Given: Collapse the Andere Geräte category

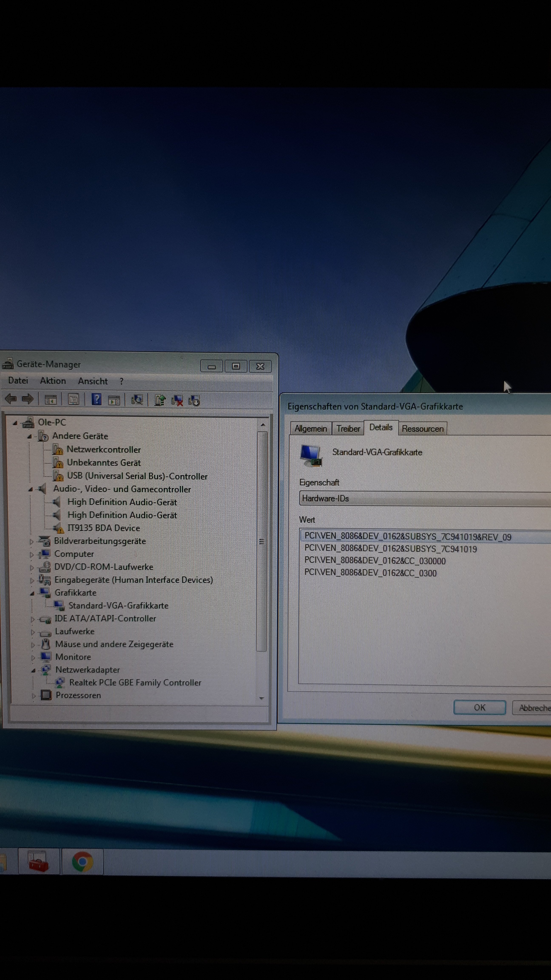Looking at the screenshot, I should 30,436.
